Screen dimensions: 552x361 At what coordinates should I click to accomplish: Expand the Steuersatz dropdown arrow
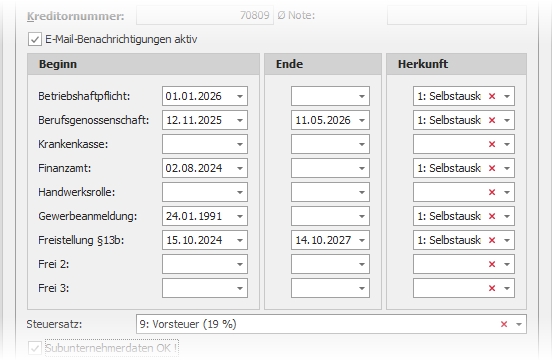519,324
